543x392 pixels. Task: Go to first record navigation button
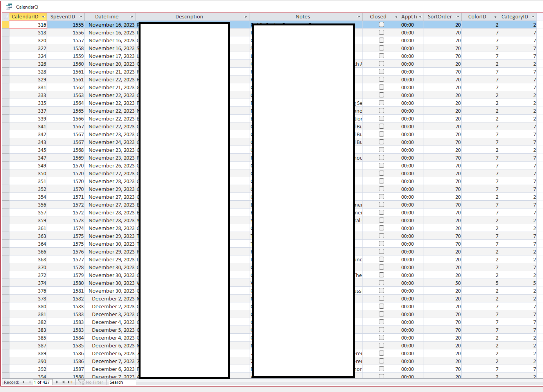pyautogui.click(x=23, y=382)
